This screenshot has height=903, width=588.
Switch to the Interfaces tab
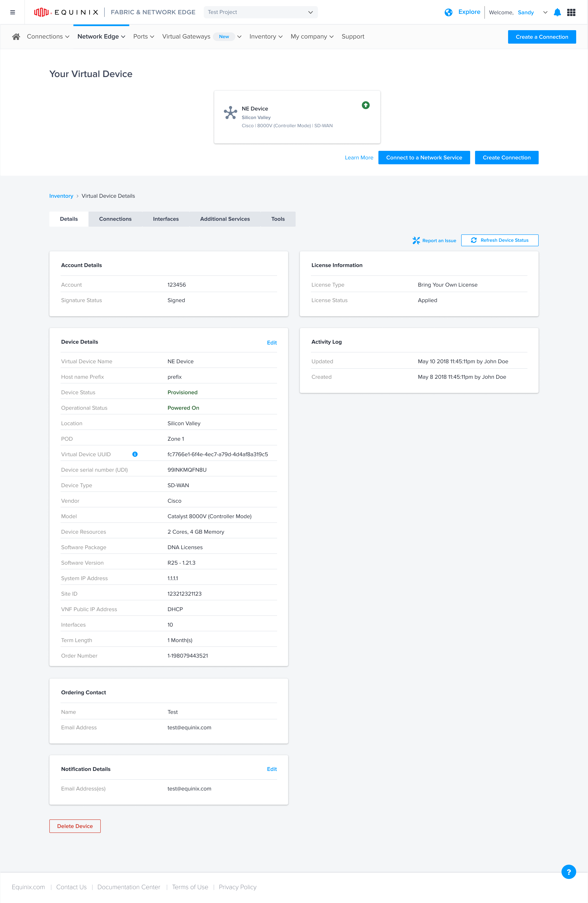(x=166, y=219)
